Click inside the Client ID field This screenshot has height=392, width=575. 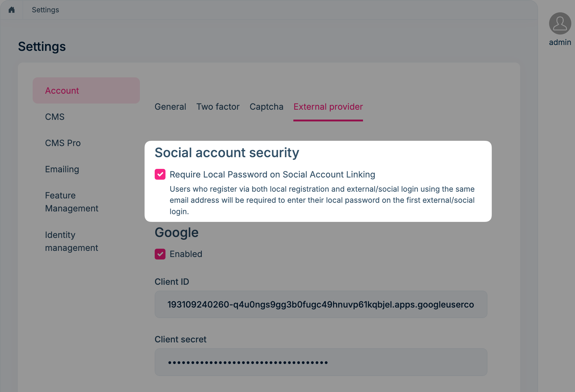tap(320, 304)
